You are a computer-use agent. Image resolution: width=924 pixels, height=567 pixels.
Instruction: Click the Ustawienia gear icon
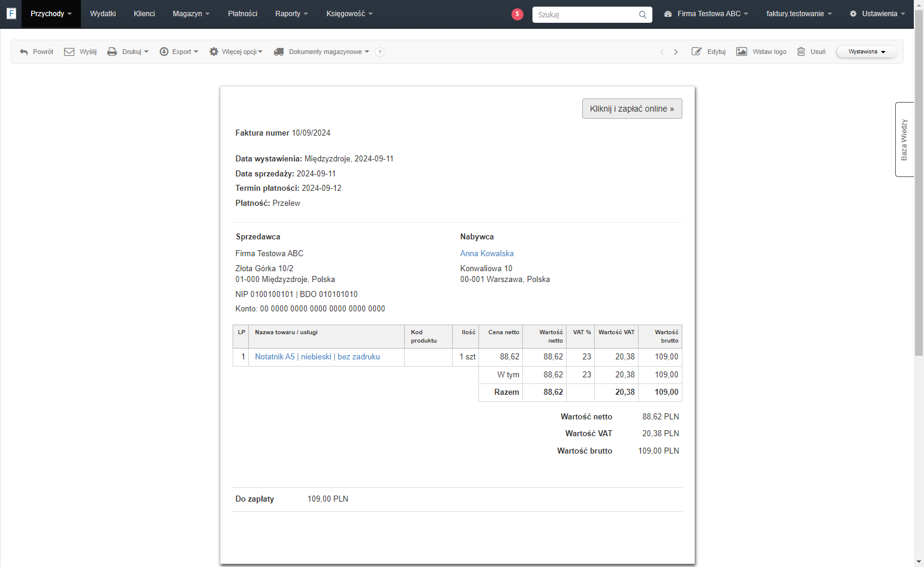pos(853,14)
